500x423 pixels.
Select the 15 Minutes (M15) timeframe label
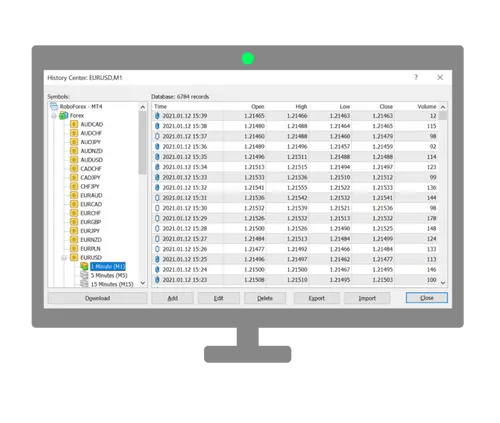pyautogui.click(x=112, y=284)
